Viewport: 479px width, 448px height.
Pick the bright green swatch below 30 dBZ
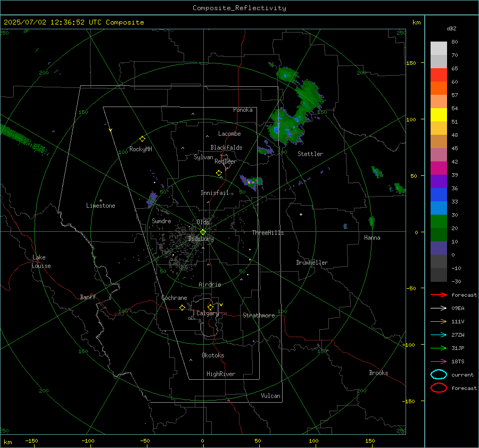(439, 221)
